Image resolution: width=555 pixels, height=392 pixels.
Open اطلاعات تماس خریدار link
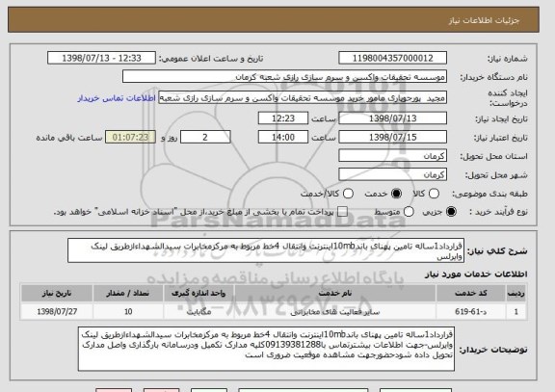point(117,98)
